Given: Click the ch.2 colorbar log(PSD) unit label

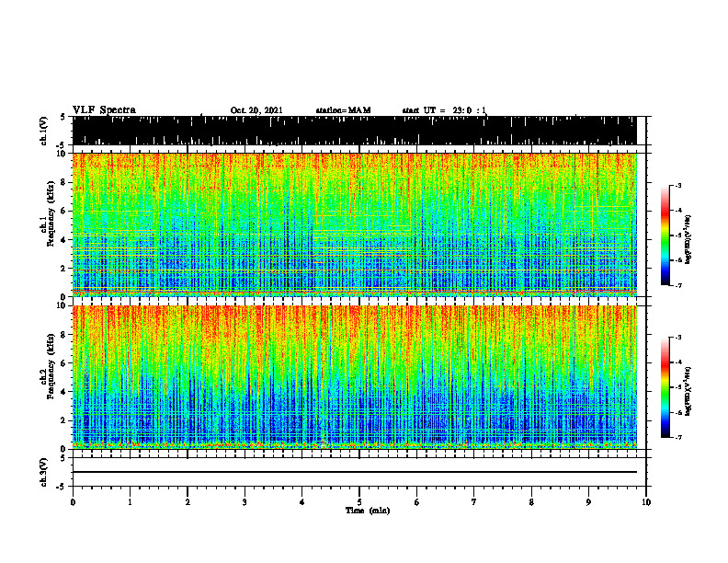Looking at the screenshot, I should point(688,391).
